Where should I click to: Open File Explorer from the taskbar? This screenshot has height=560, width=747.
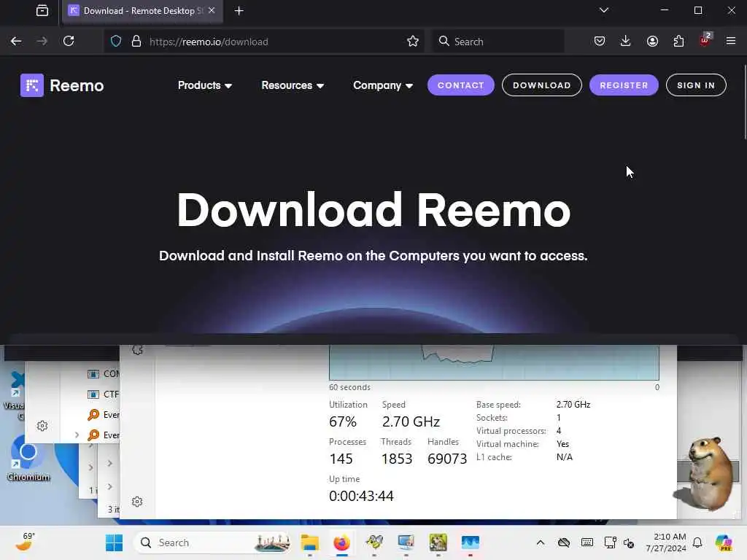pos(309,542)
